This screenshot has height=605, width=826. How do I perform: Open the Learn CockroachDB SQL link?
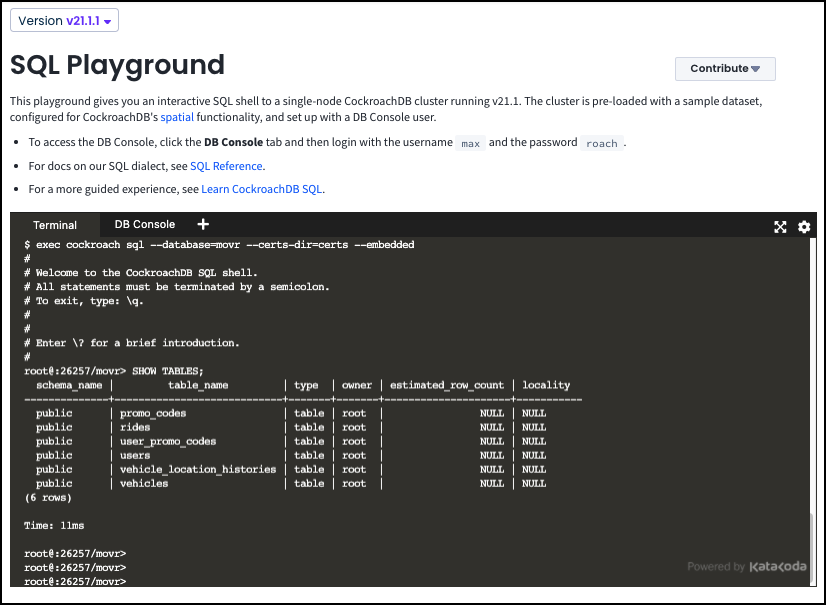pyautogui.click(x=262, y=189)
